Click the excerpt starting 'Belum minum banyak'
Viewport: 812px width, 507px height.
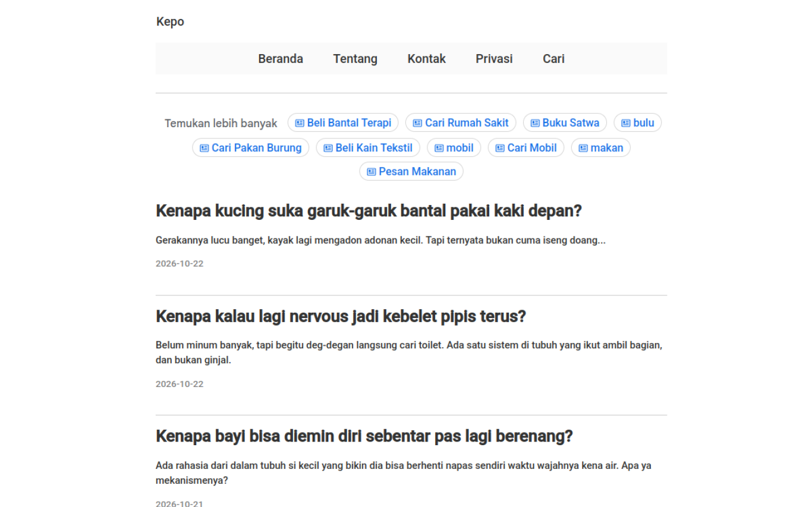coord(409,352)
